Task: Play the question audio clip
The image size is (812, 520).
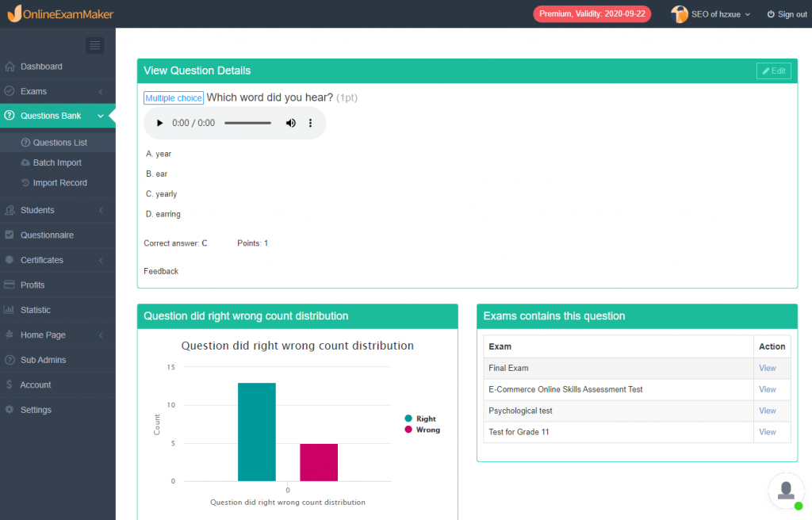Action: 159,124
